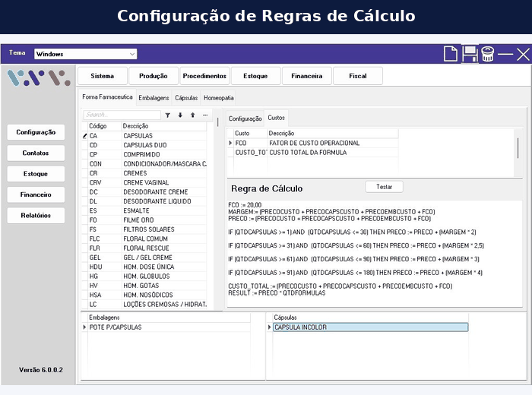Click the Relatórios sidebar button
Screen dimensions: 532x395
click(36, 215)
